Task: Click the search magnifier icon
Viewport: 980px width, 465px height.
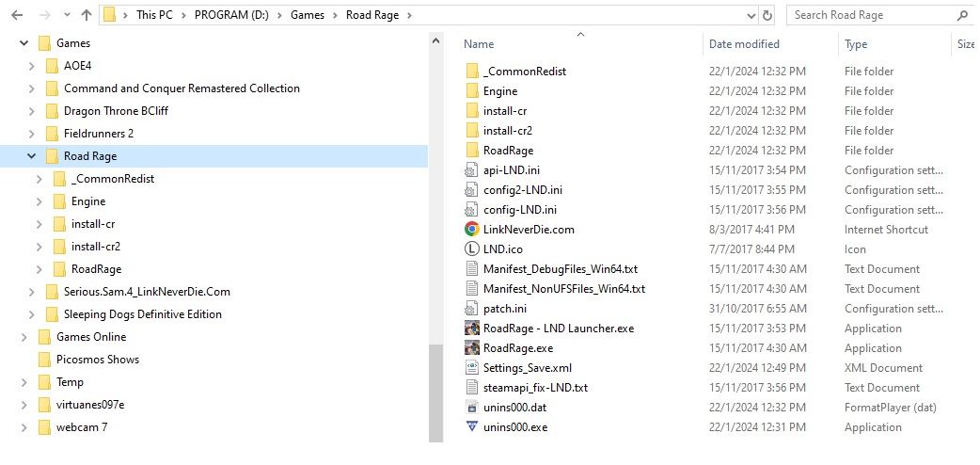Action: [962, 15]
